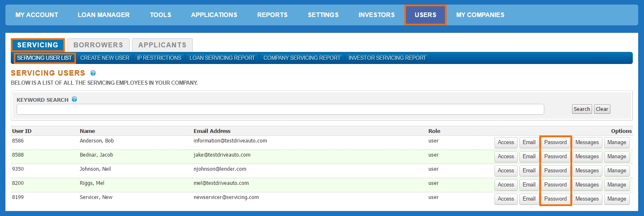Open the Reports menu

pyautogui.click(x=272, y=15)
